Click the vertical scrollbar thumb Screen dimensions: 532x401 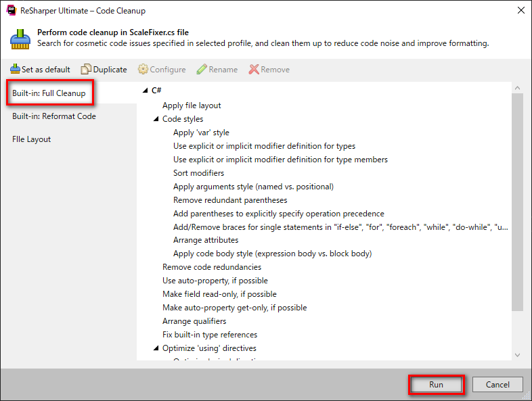[517, 202]
